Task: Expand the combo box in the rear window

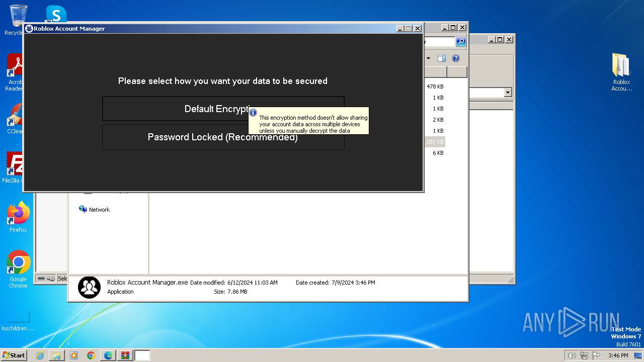Action: 508,93
